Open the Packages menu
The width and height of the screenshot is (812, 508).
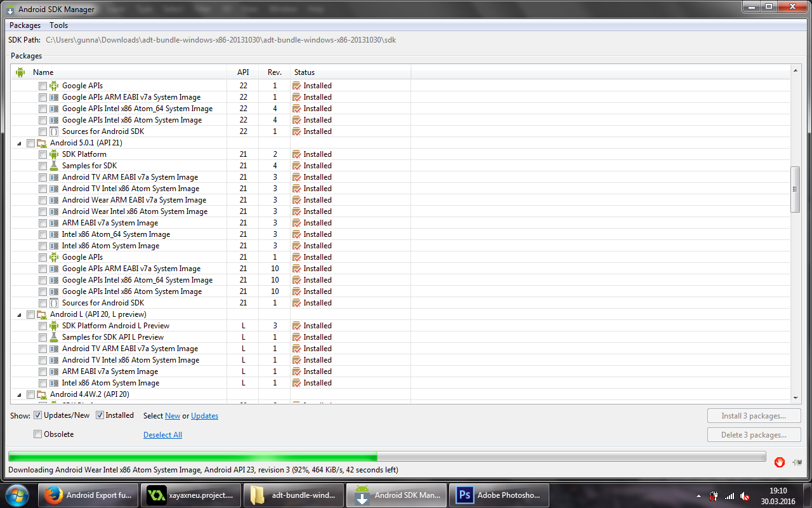click(x=25, y=25)
